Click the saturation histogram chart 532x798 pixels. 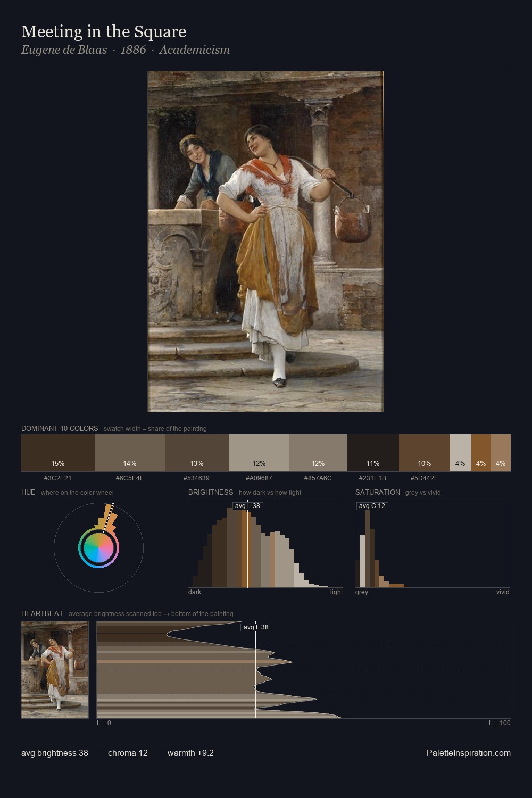pos(433,544)
